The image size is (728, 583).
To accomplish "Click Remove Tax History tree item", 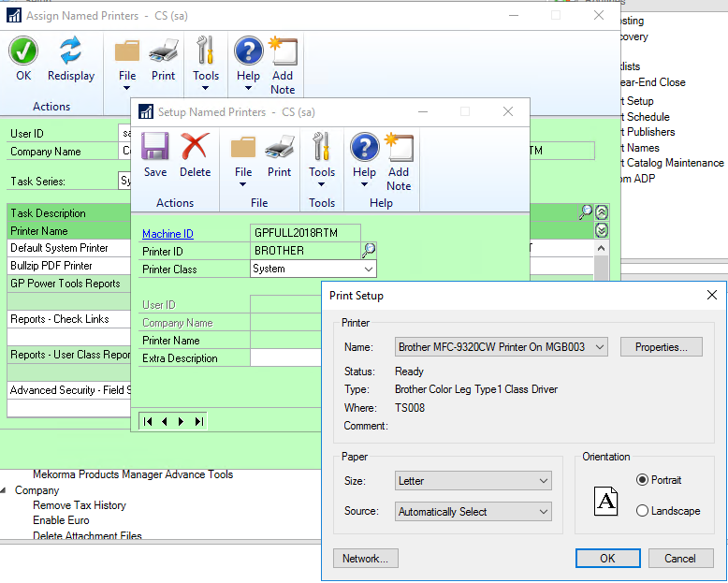I will pos(80,505).
